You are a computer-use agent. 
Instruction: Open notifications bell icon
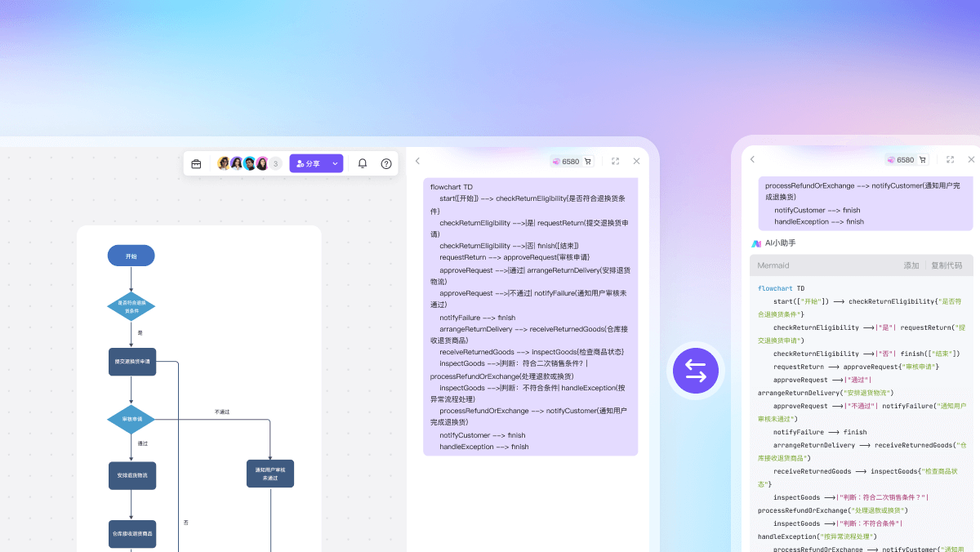tap(363, 163)
